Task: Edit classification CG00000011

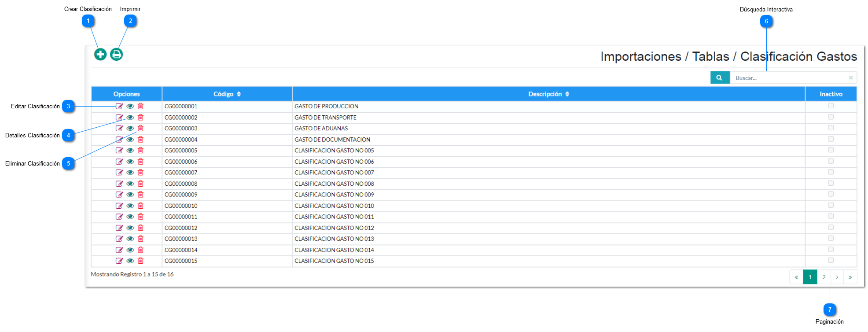Action: tap(119, 217)
